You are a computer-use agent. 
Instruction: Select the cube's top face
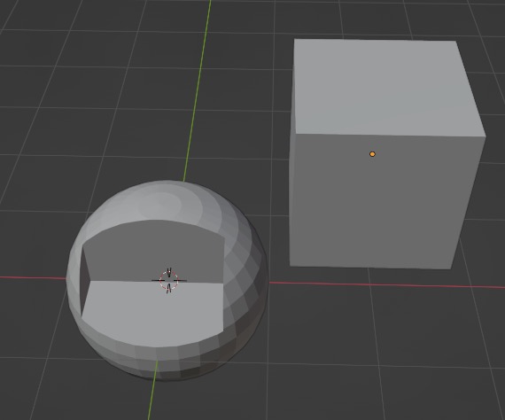click(388, 88)
